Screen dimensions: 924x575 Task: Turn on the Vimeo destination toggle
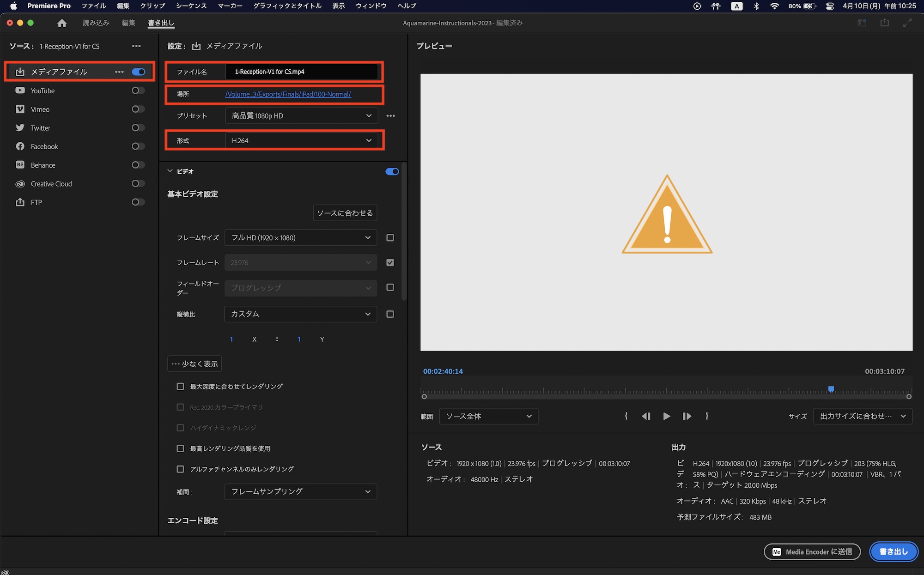(138, 109)
